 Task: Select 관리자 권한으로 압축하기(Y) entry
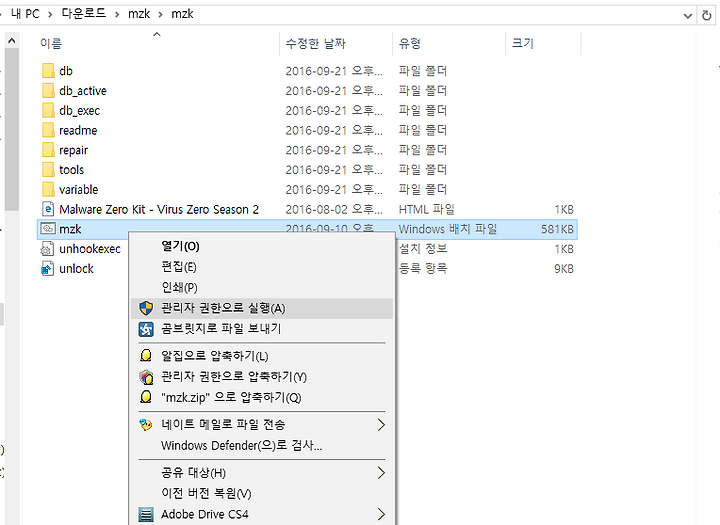tap(262, 377)
